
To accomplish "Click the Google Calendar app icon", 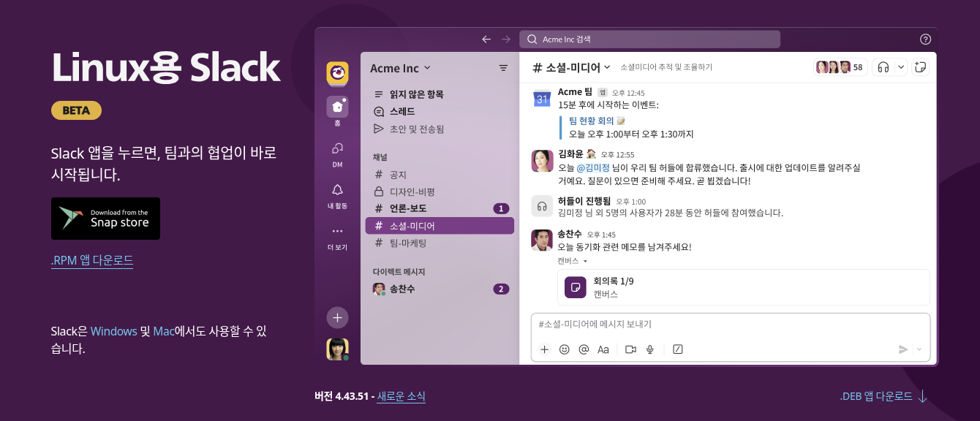I will point(542,99).
